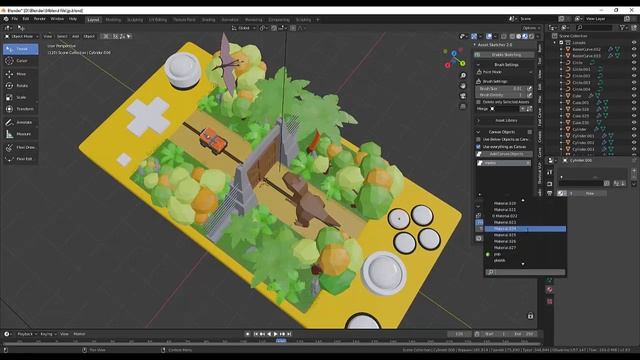Select the Annotate tool
This screenshot has height=360, width=640.
(x=20, y=122)
